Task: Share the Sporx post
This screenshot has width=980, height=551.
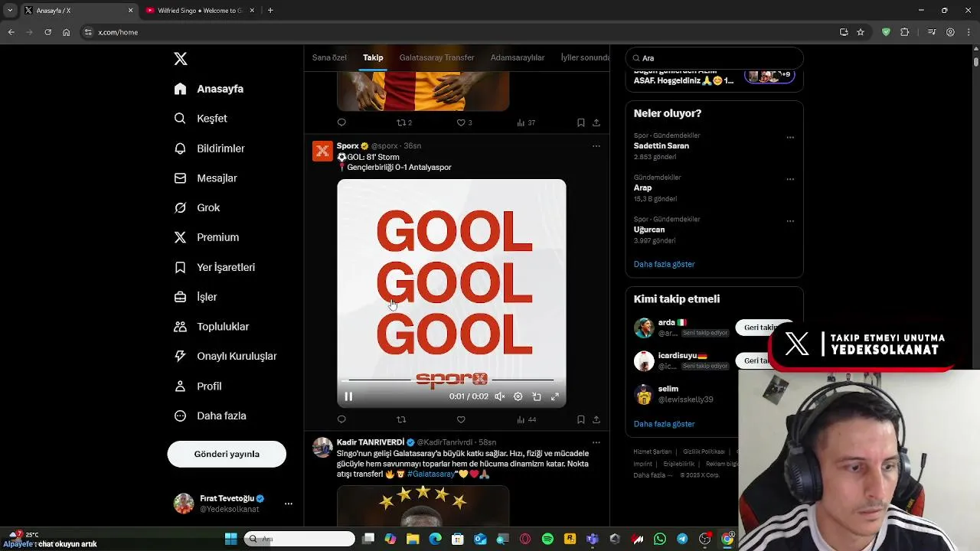Action: pos(596,419)
